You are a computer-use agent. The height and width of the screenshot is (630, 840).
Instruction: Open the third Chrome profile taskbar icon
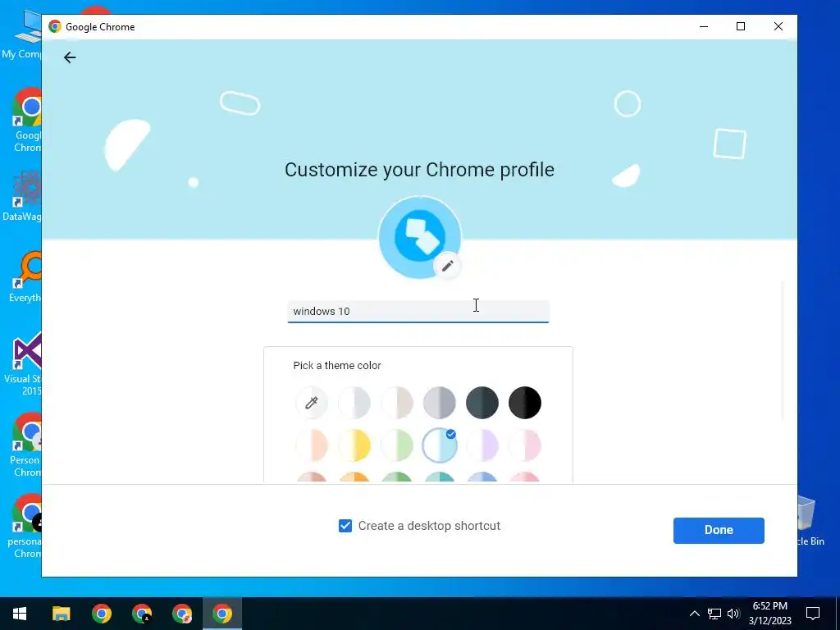point(181,614)
